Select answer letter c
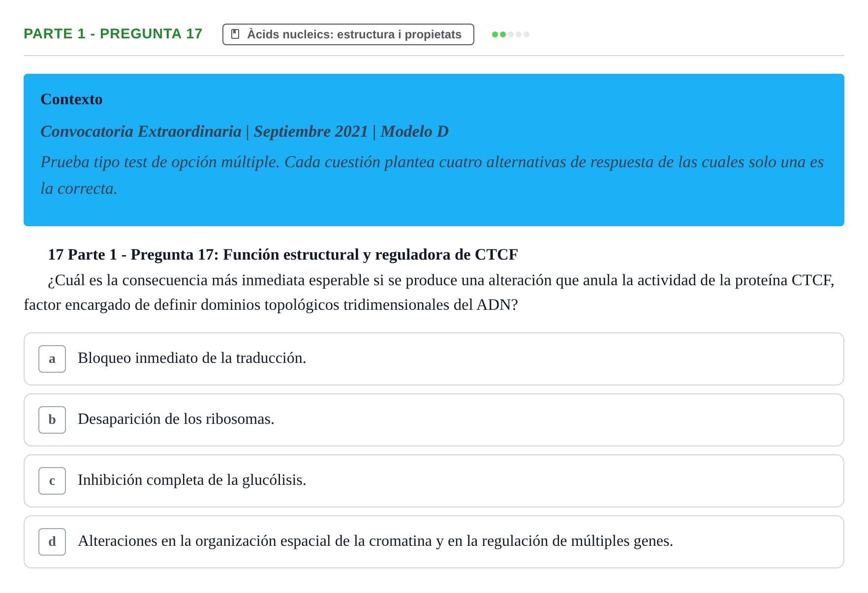868x593 pixels. click(52, 481)
